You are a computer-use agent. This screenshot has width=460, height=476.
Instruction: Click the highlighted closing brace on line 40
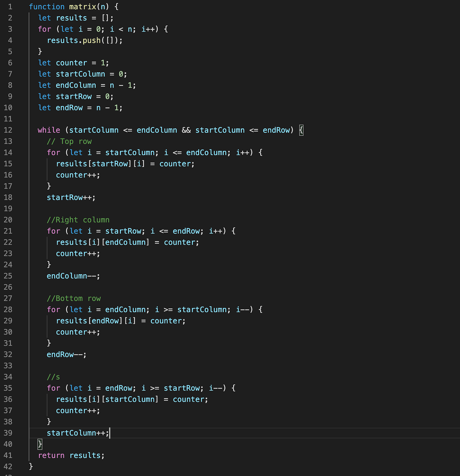[x=40, y=444]
